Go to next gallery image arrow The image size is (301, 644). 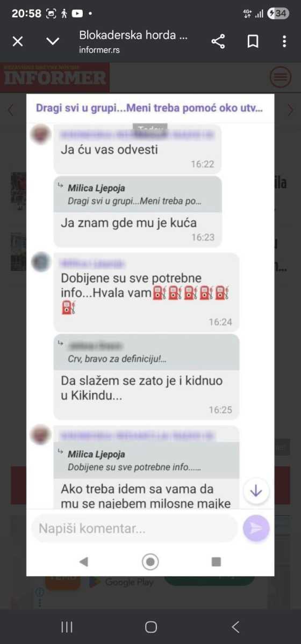pos(291,110)
